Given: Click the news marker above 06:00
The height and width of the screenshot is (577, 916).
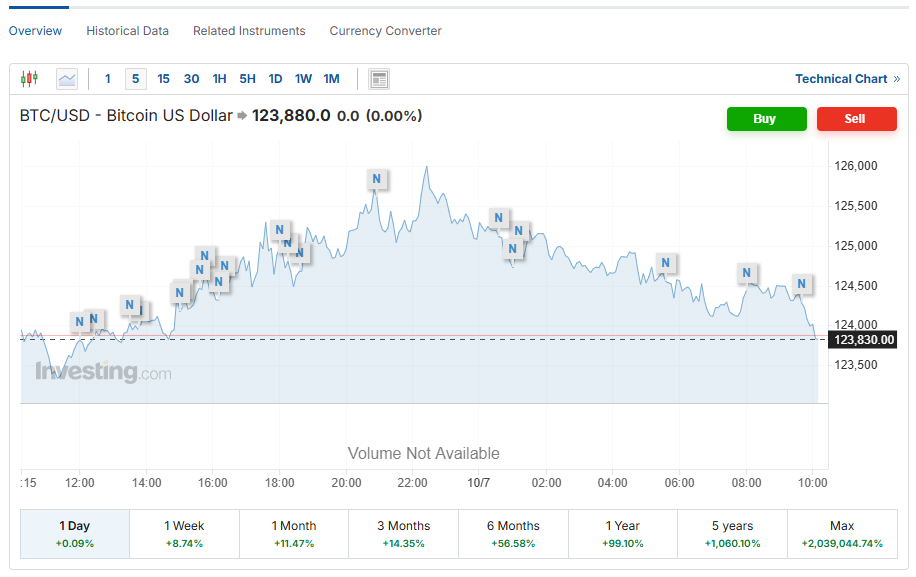Looking at the screenshot, I should click(x=666, y=263).
